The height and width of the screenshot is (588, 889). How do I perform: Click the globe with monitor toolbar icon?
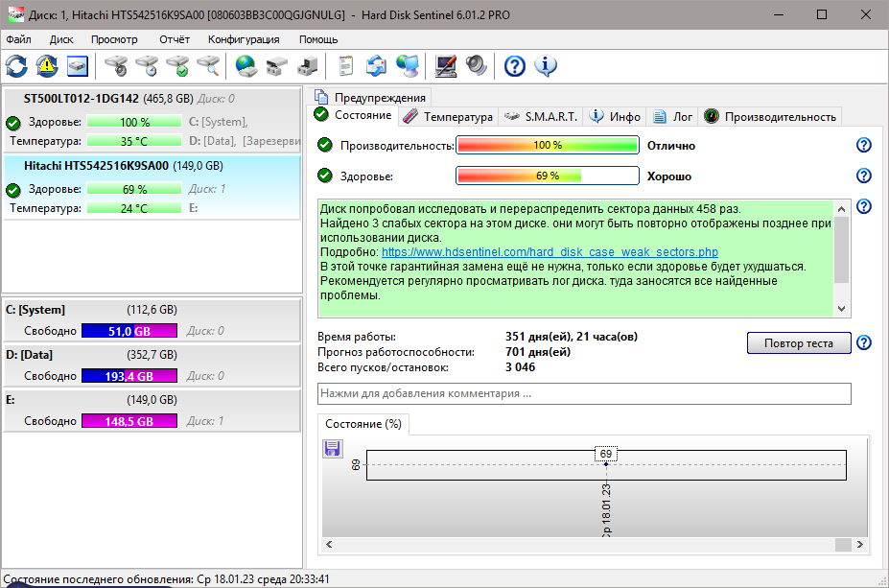click(x=407, y=66)
